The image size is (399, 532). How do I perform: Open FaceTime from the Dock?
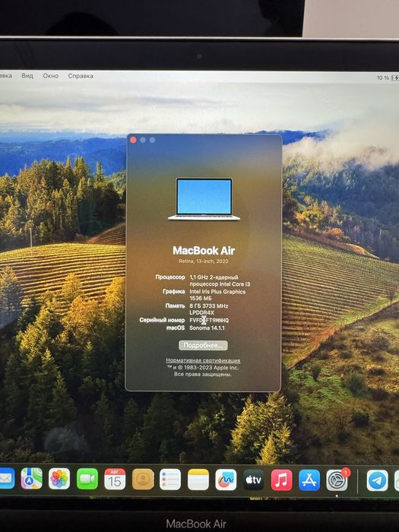[87, 479]
